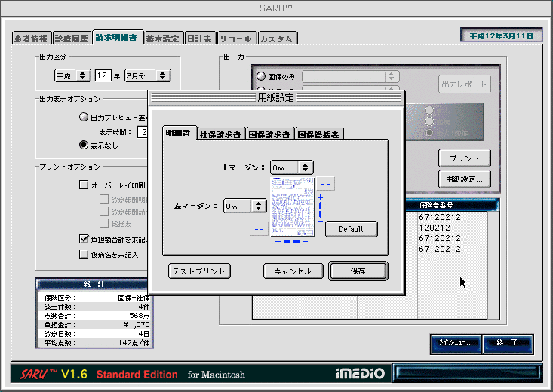The width and height of the screenshot is (553, 392).
Task: Switch to the 明細書 tab in the dialog
Action: [179, 133]
